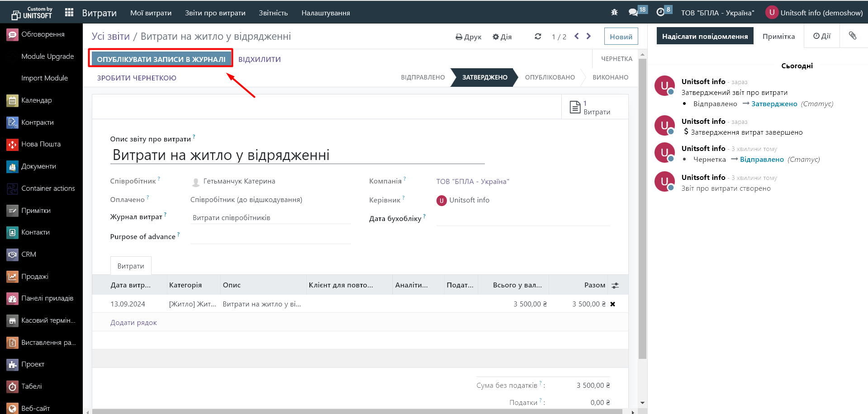Open the Нова Пошта app in sidebar
868x414 pixels.
[x=41, y=144]
